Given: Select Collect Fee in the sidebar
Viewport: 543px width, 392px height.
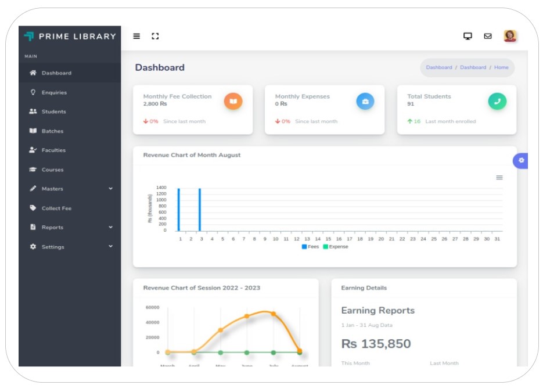Looking at the screenshot, I should coord(56,208).
